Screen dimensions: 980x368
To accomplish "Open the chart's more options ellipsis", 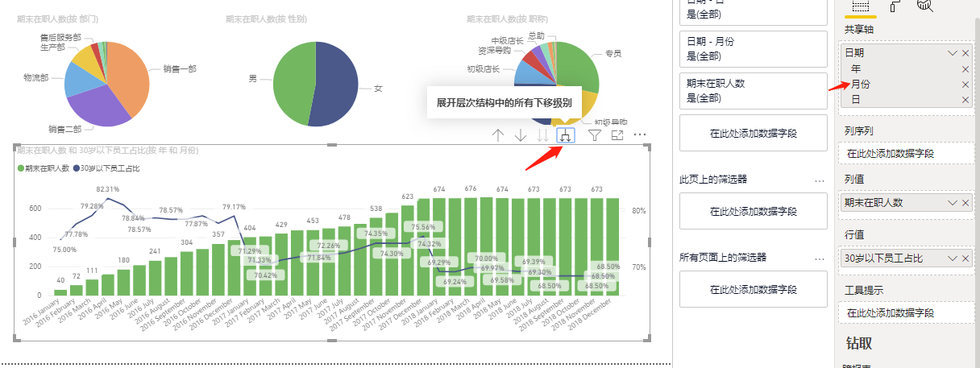I will [x=641, y=135].
